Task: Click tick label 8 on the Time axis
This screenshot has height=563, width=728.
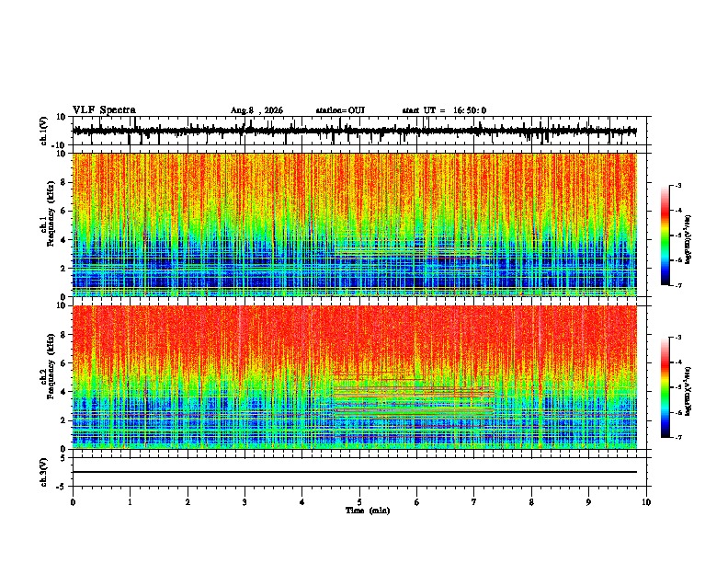Action: (531, 502)
